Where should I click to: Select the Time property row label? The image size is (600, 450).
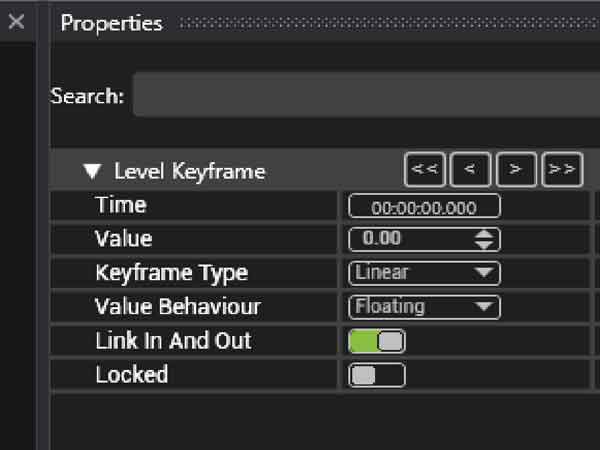[x=120, y=205]
